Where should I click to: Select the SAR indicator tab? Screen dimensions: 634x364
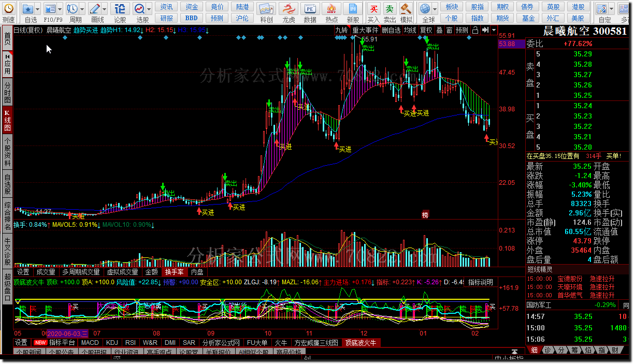(189, 343)
